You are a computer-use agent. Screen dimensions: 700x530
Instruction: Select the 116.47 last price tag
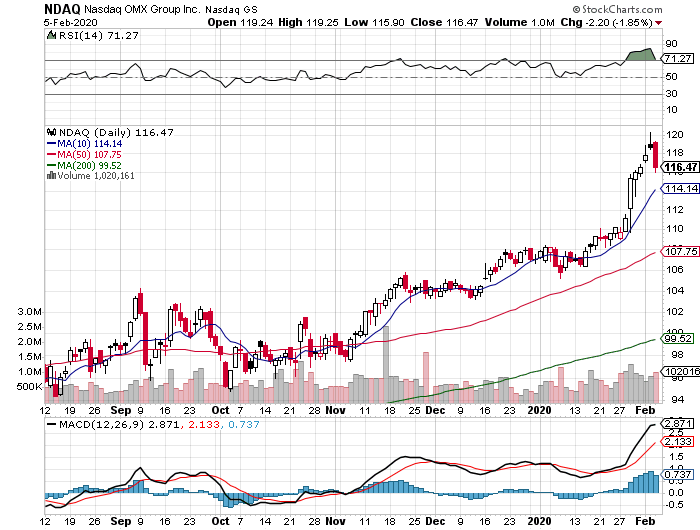pyautogui.click(x=680, y=167)
